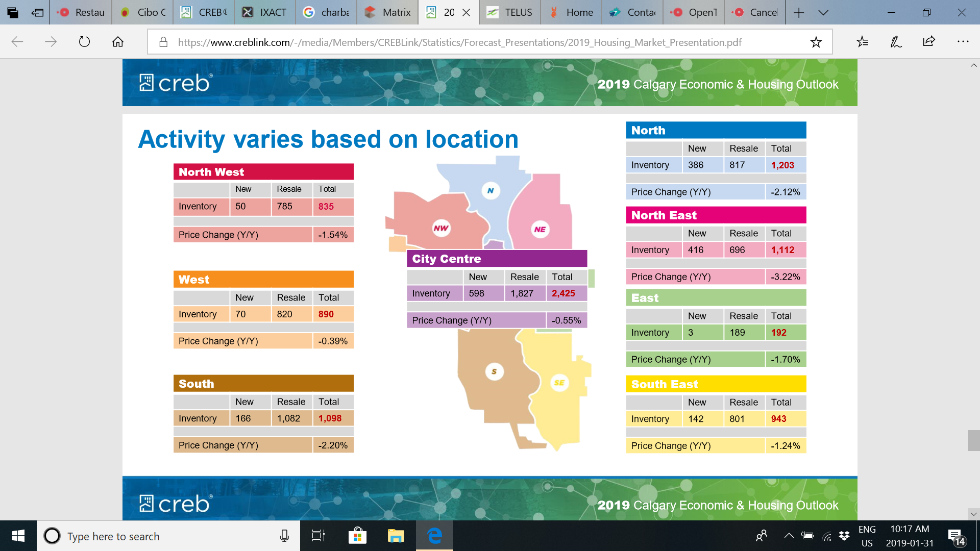This screenshot has height=551, width=980.
Task: Click the Set tabs aside icon
Action: tap(37, 12)
